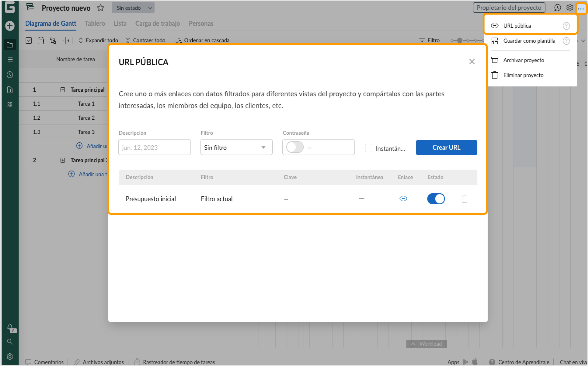The image size is (588, 366).
Task: Toggle the Presupuesto inicial URL state
Action: point(436,199)
